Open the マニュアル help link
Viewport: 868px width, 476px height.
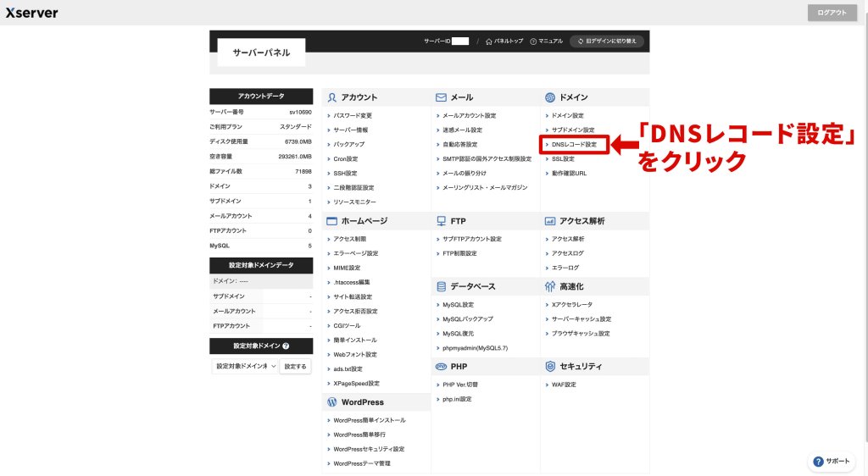click(x=547, y=41)
